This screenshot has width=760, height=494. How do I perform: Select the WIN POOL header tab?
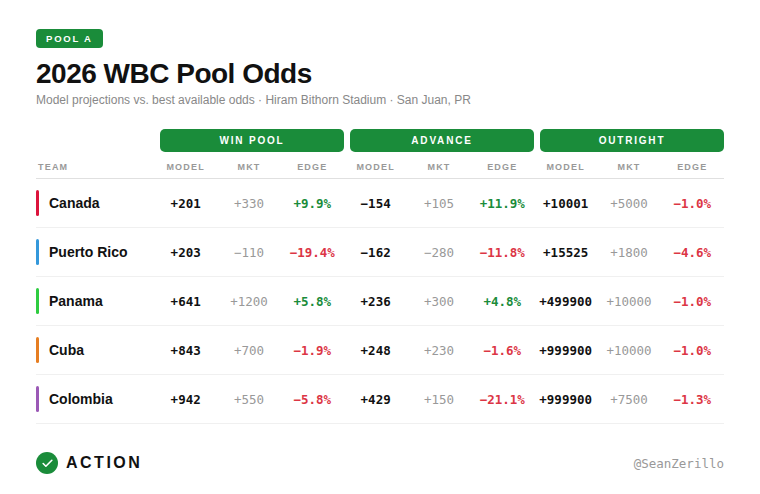[251, 140]
